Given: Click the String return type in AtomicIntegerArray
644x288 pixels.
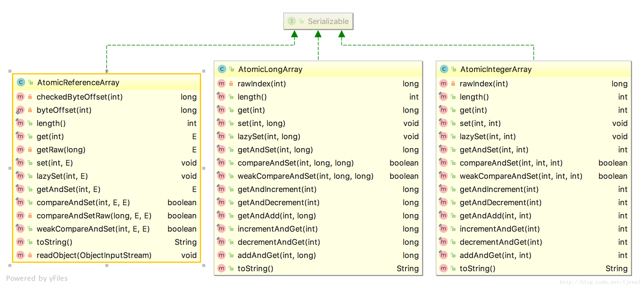Looking at the screenshot, I should click(616, 268).
